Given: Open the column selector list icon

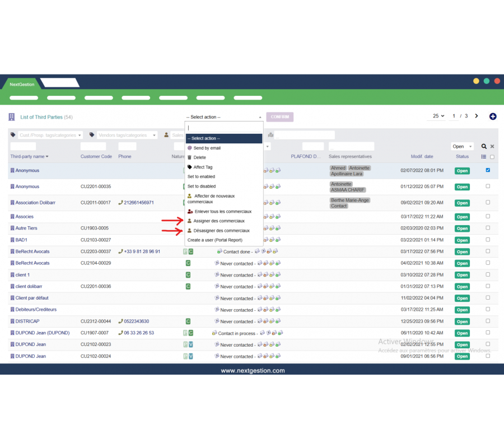Looking at the screenshot, I should pyautogui.click(x=484, y=157).
